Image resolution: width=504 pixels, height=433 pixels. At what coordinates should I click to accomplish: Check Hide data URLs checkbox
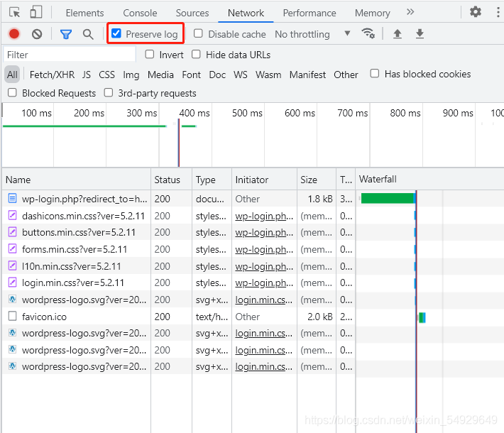tap(196, 54)
